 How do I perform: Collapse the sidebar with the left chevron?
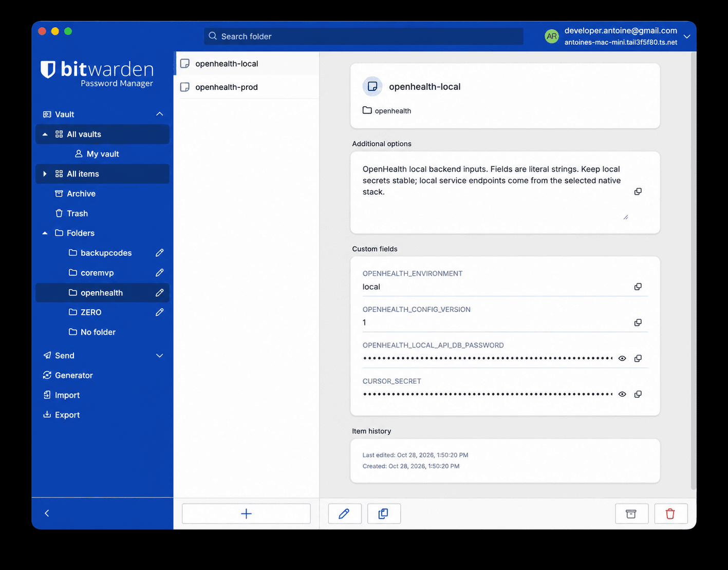(x=47, y=514)
